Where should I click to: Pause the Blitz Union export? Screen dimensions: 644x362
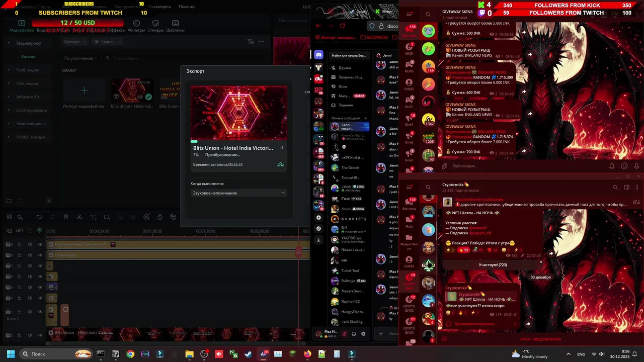click(281, 148)
